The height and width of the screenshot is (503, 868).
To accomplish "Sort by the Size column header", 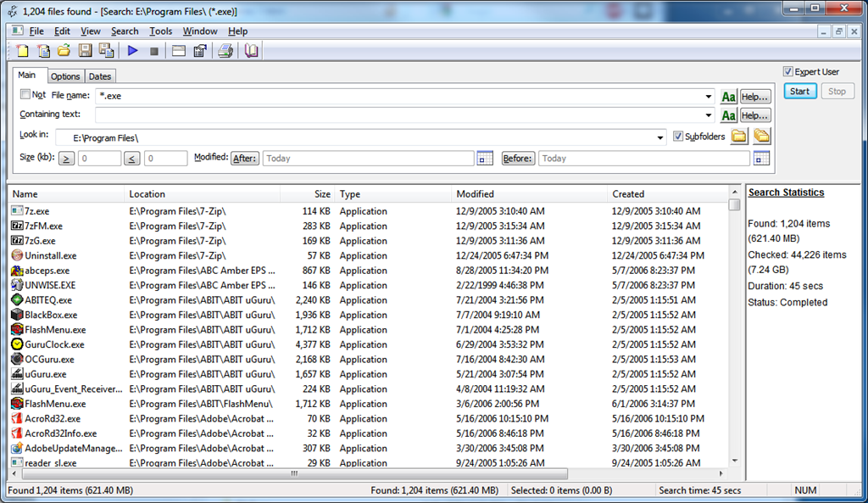I will click(x=307, y=194).
